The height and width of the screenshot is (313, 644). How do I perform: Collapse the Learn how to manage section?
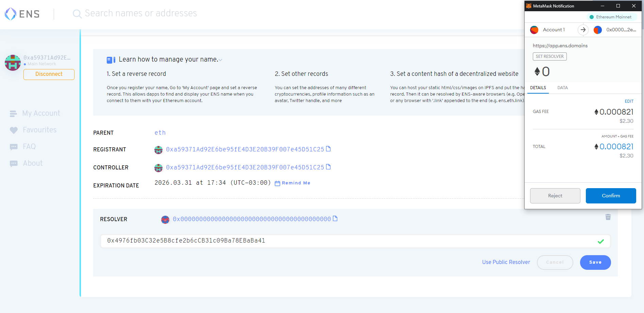[220, 60]
